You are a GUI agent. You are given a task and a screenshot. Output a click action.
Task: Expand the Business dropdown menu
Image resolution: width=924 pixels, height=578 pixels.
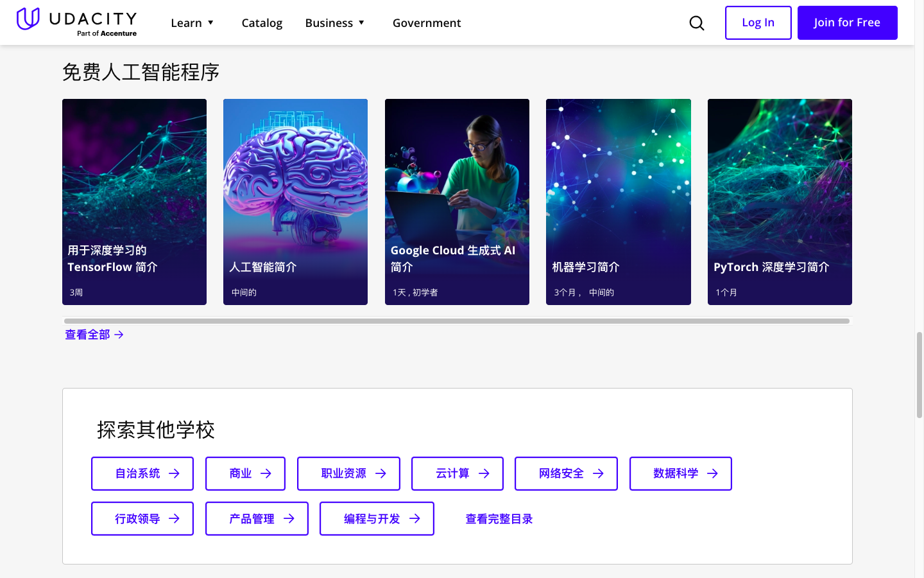pyautogui.click(x=335, y=23)
